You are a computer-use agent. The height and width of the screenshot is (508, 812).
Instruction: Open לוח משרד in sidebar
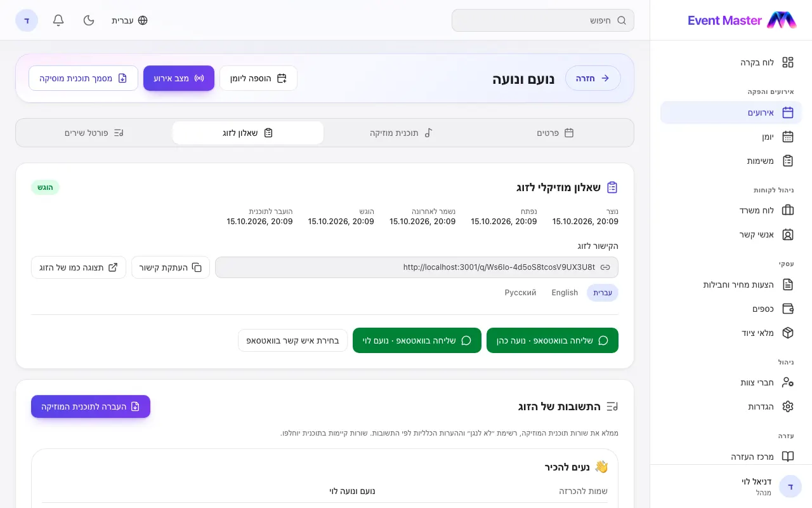click(731, 210)
